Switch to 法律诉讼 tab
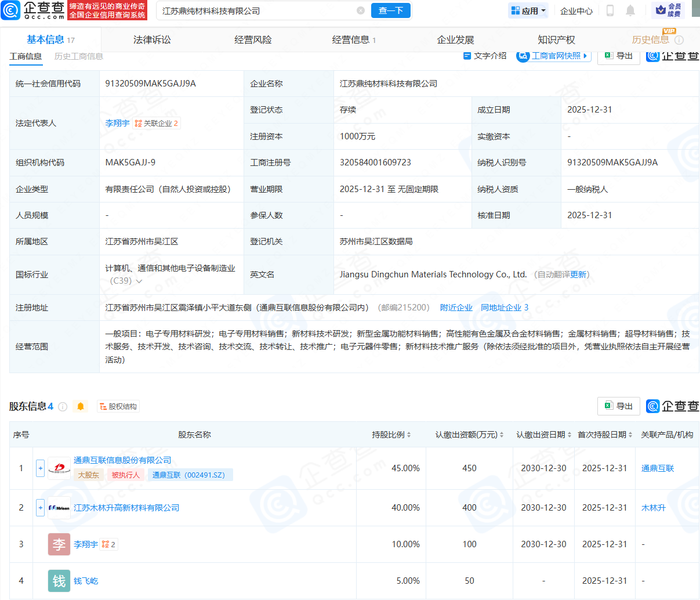Screen dimensions: 700x600 pyautogui.click(x=152, y=40)
